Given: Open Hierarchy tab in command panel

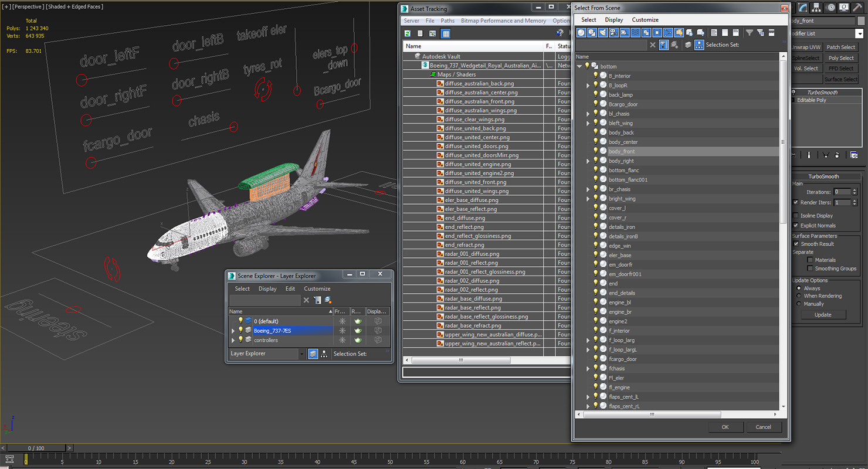Looking at the screenshot, I should coord(816,8).
